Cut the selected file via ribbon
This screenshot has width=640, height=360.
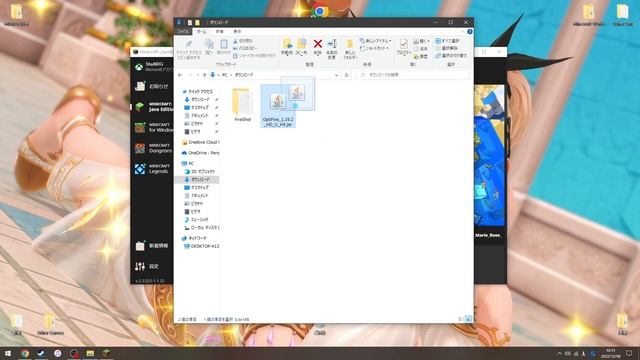[243, 41]
